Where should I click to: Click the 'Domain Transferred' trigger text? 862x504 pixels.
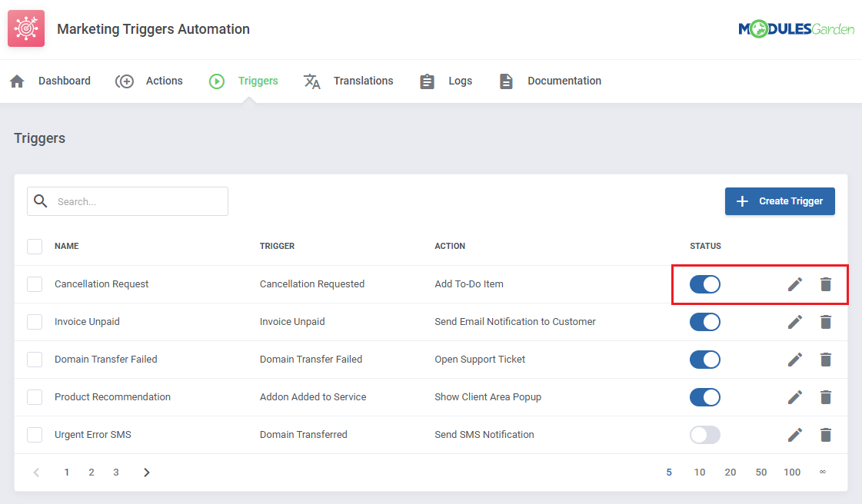pos(304,434)
